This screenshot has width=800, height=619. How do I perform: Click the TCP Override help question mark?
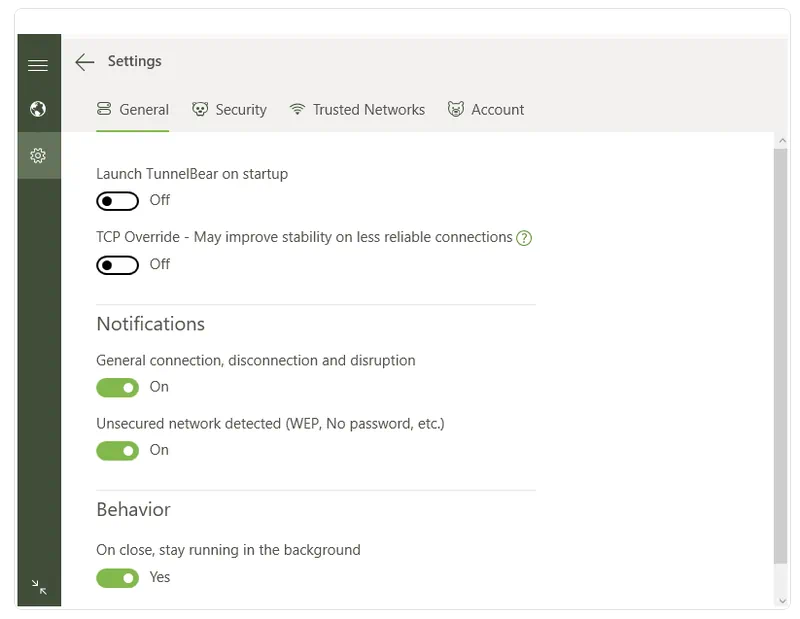524,237
